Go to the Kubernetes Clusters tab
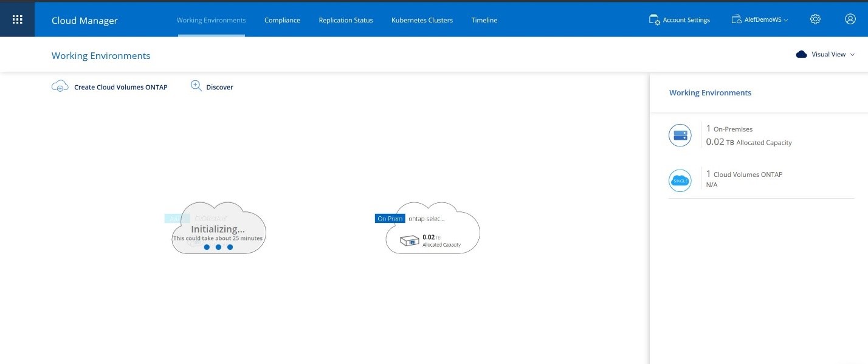The image size is (868, 364). pos(422,20)
